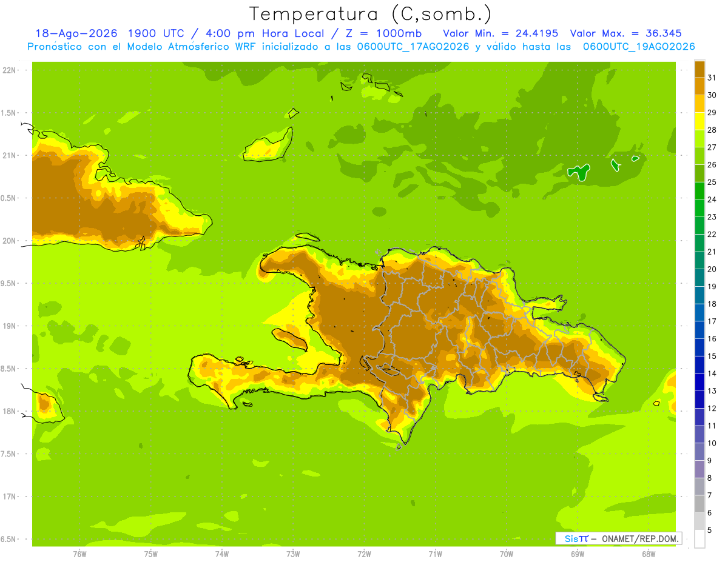Select the date text "18-Ago-2026"
Viewport: 728px width, 562px height.
(77, 33)
